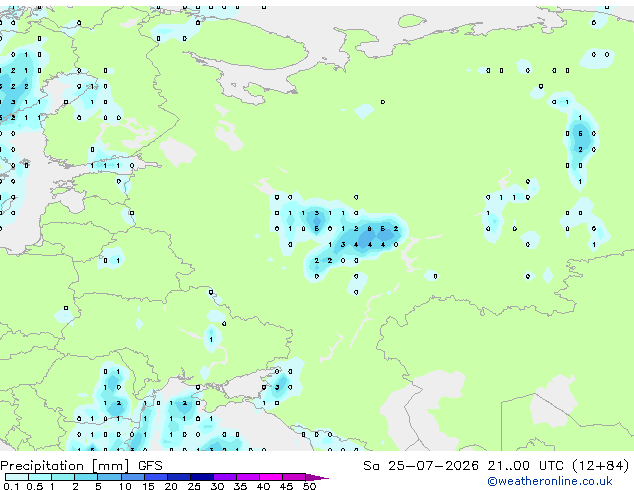Select the legend swatch between 5 and 10
Viewport: 634px width, 490px height.
tap(109, 477)
